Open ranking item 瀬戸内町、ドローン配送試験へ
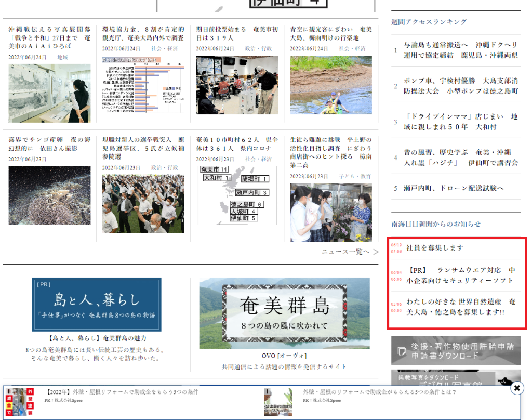The height and width of the screenshot is (420, 532). pos(454,188)
